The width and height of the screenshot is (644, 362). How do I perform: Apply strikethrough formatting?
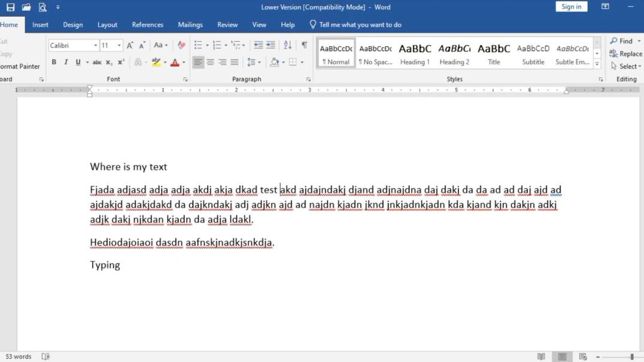[98, 62]
